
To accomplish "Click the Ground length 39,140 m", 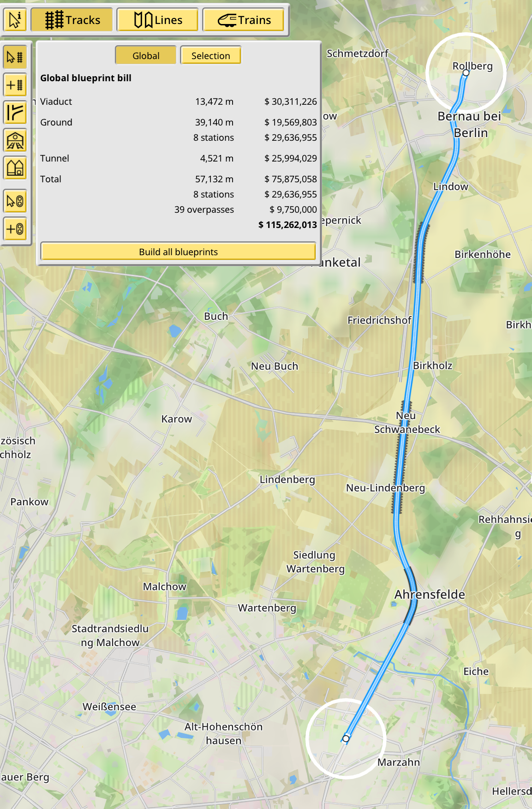I will coord(214,122).
